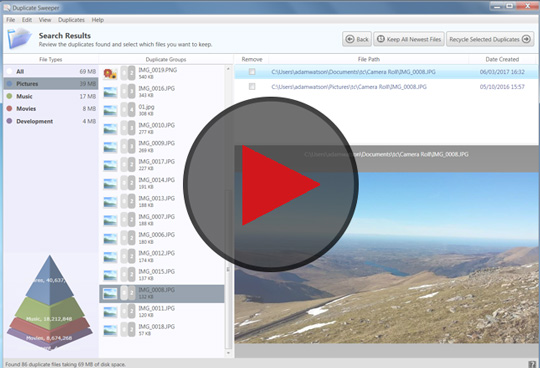Tick Remove checkbox for Documents IMG_0008.JPG path
Screen dimensions: 540x368
coord(252,72)
